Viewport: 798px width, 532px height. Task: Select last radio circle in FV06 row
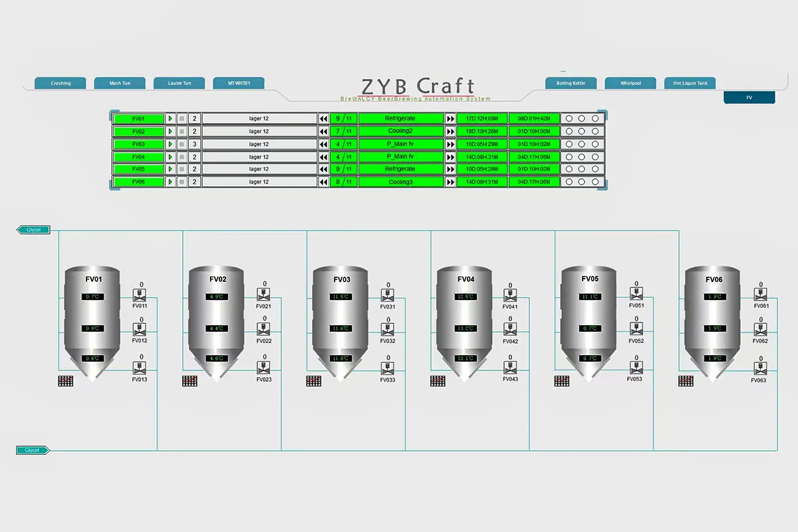point(595,182)
